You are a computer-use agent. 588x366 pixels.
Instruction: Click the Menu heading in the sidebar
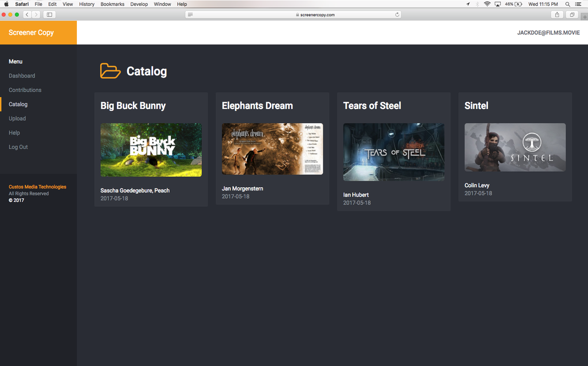(x=15, y=62)
